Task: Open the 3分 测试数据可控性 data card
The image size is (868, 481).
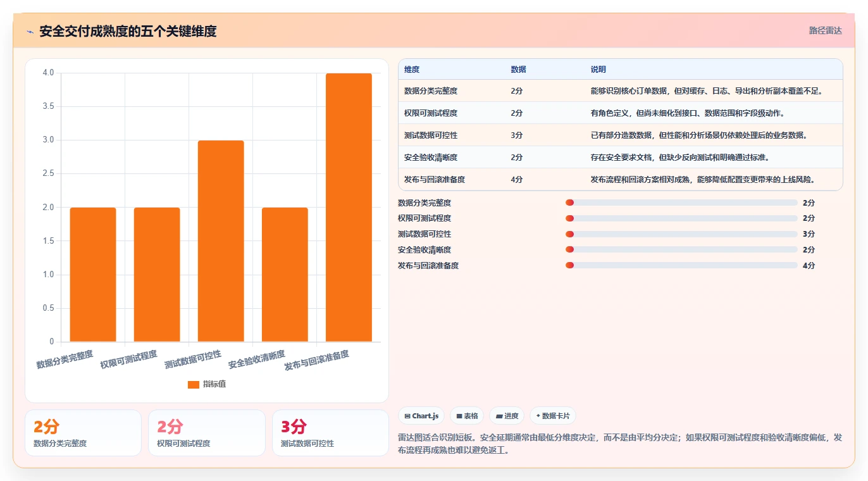Action: click(330, 433)
